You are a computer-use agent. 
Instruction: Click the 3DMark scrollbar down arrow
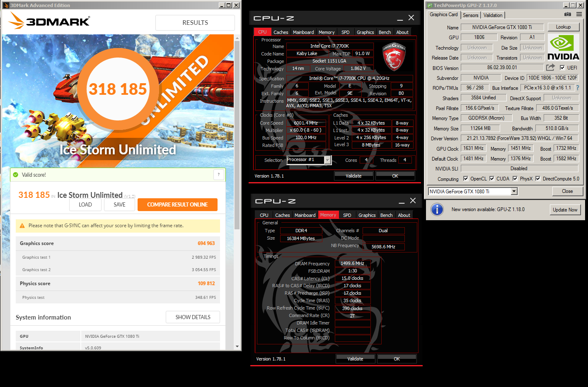coord(237,346)
